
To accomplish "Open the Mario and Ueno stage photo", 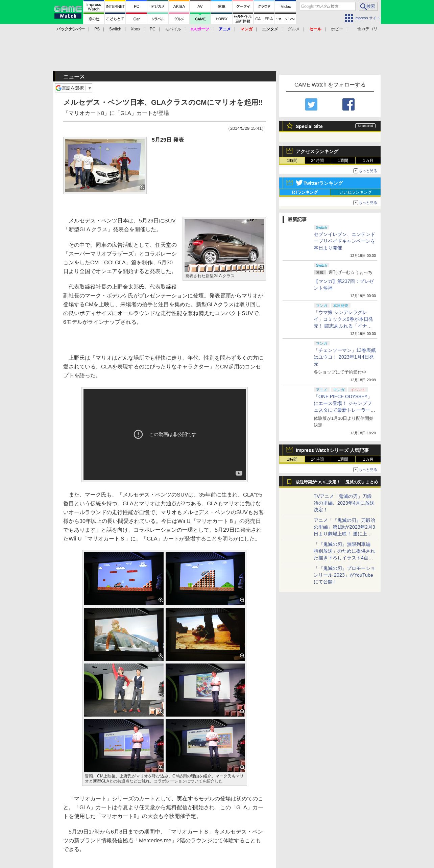I will 124,690.
